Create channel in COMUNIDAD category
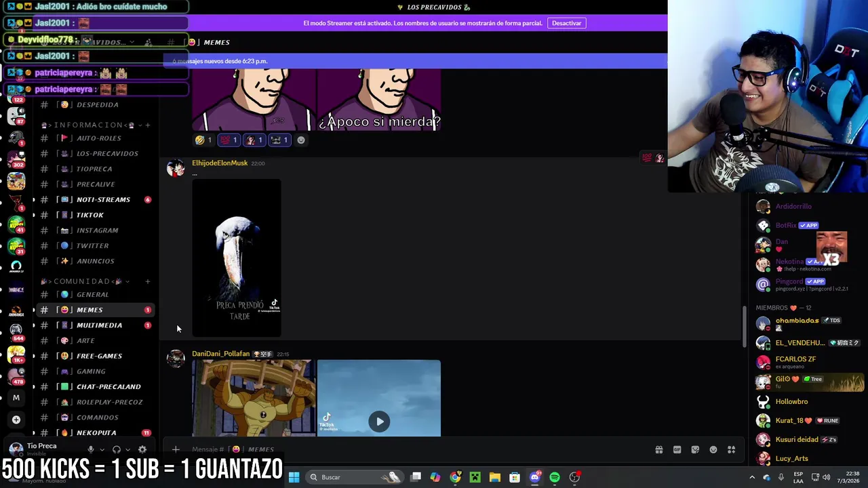 pos(148,281)
